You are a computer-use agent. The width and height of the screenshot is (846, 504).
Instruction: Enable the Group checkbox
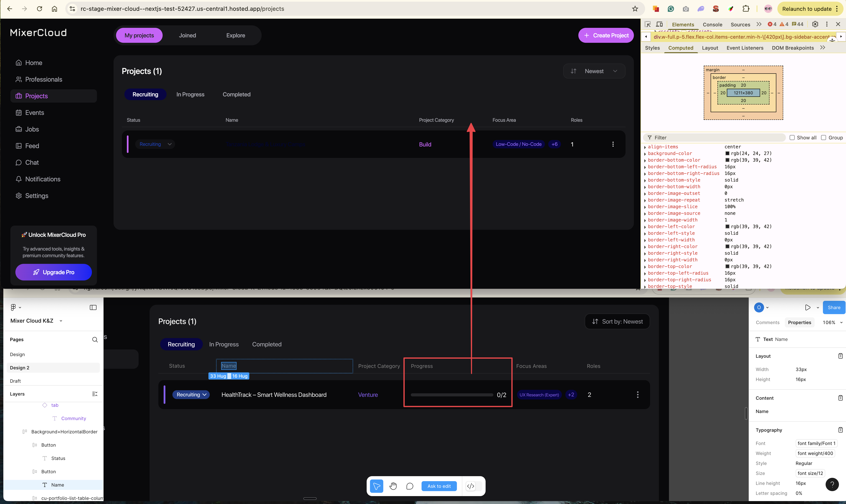pos(824,138)
